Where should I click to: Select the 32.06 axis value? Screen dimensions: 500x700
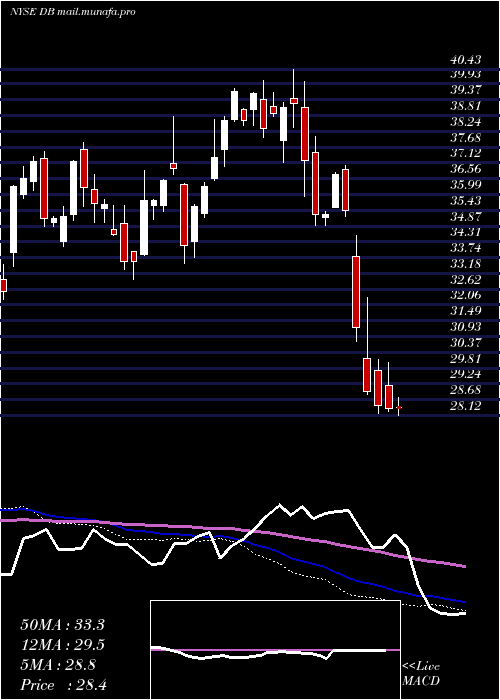(465, 295)
